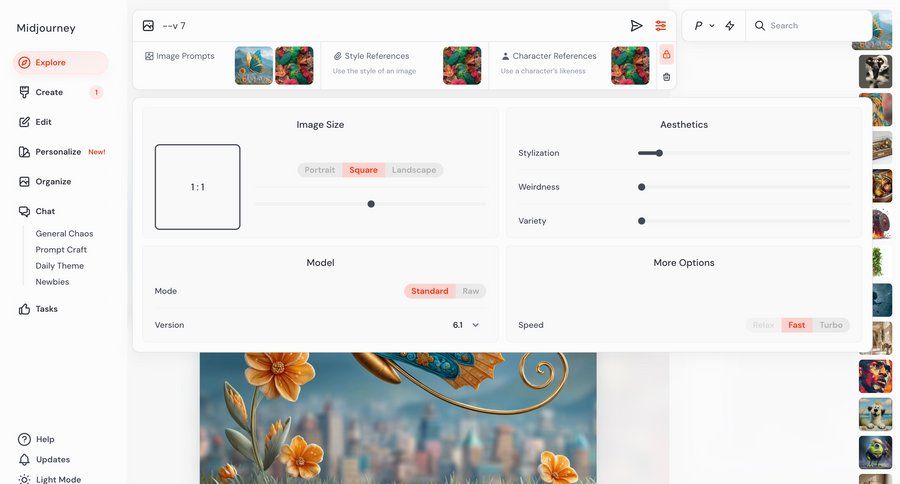Click the Create notification badge
This screenshot has height=484, width=900.
tap(96, 92)
